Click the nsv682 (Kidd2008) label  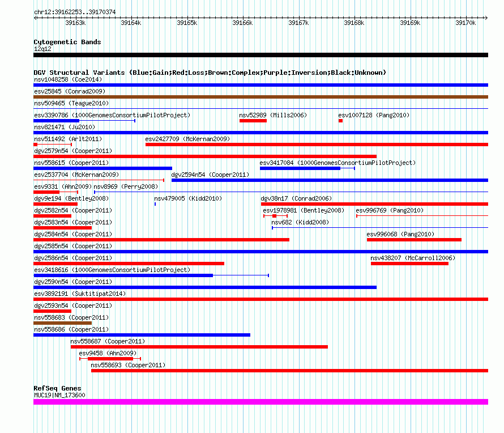point(300,222)
